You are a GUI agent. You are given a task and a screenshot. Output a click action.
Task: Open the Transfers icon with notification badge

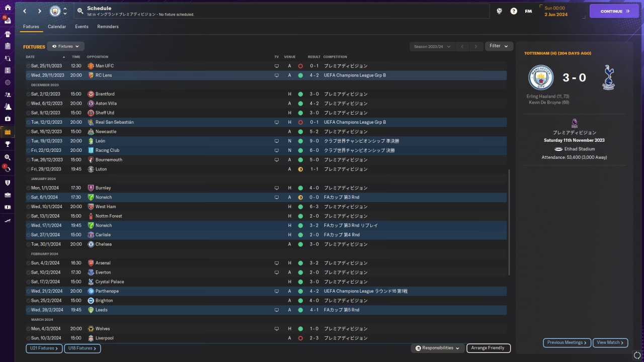click(x=8, y=169)
